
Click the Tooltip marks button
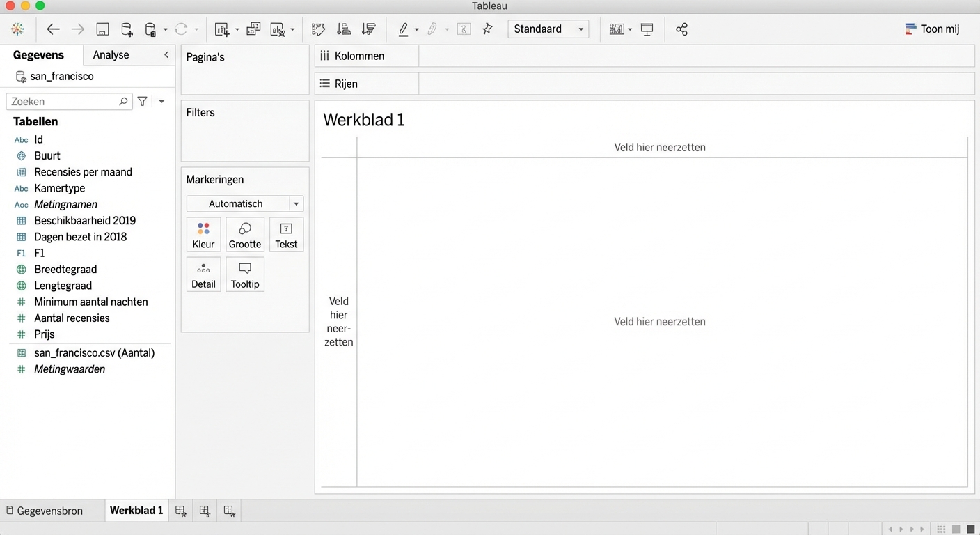[x=245, y=274]
